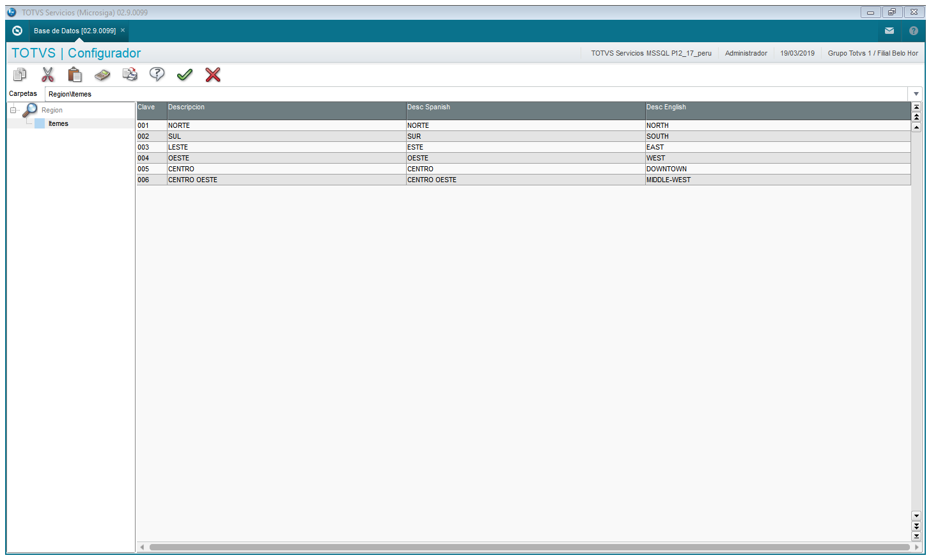This screenshot has width=931, height=560.
Task: Open the path dropdown arrow
Action: click(916, 94)
